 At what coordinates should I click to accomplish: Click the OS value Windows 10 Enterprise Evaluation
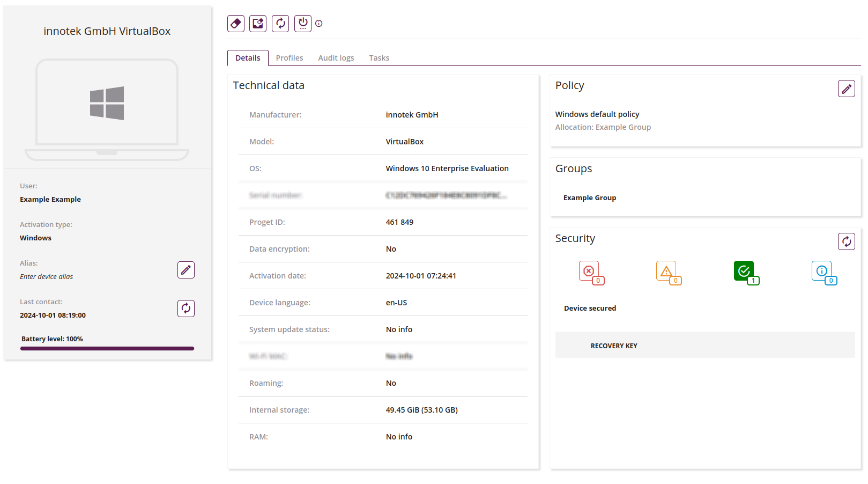(447, 168)
